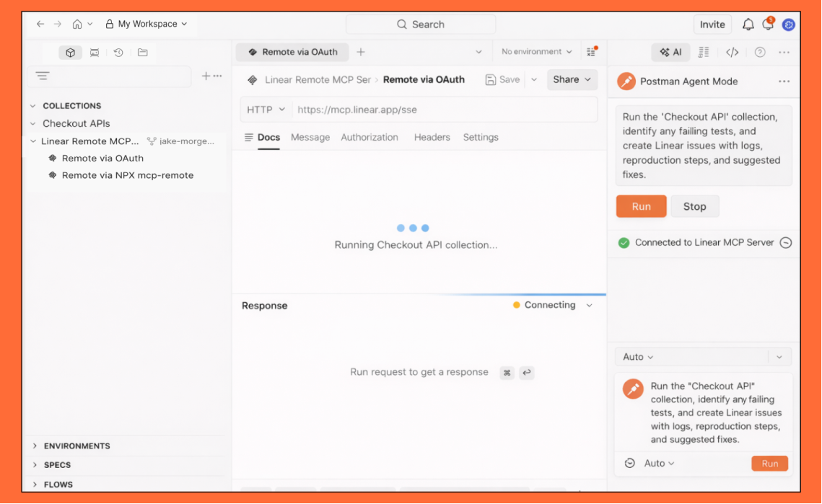Screen dimensions: 822x504
Task: Click the help question-mark icon top right
Action: 759,52
